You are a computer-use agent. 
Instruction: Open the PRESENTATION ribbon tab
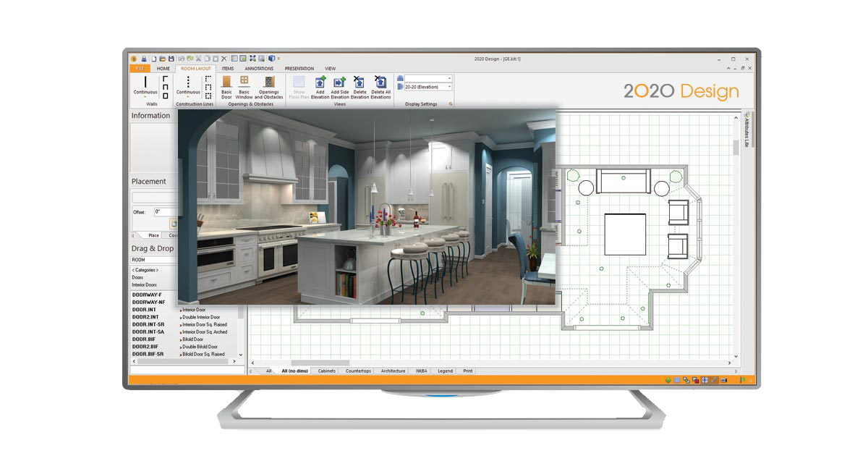tap(299, 69)
